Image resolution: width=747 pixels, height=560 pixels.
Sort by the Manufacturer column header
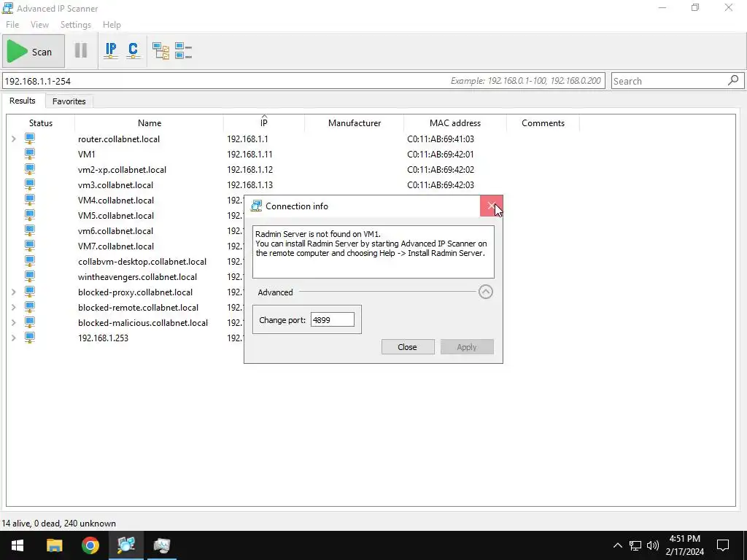(355, 122)
